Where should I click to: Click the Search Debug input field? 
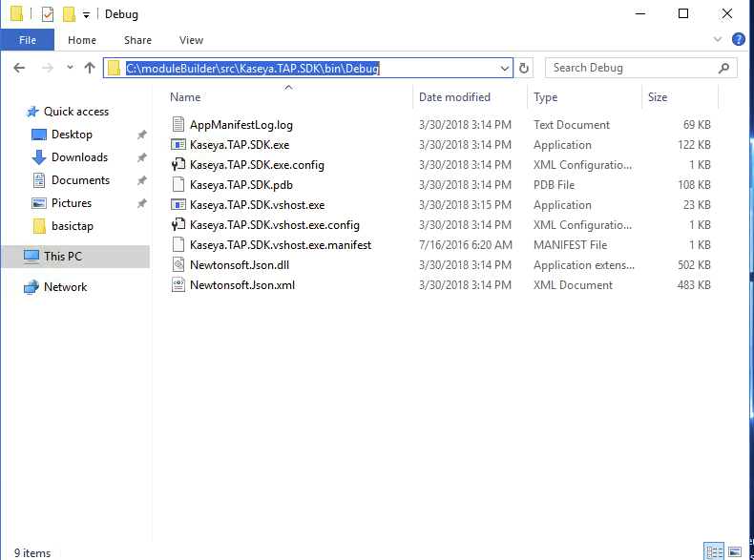click(x=631, y=68)
